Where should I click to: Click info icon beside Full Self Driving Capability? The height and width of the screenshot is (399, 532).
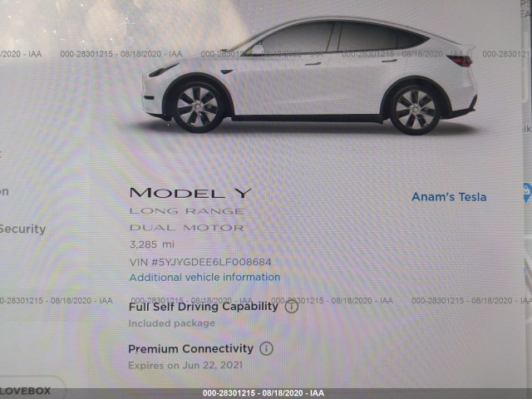pyautogui.click(x=292, y=307)
